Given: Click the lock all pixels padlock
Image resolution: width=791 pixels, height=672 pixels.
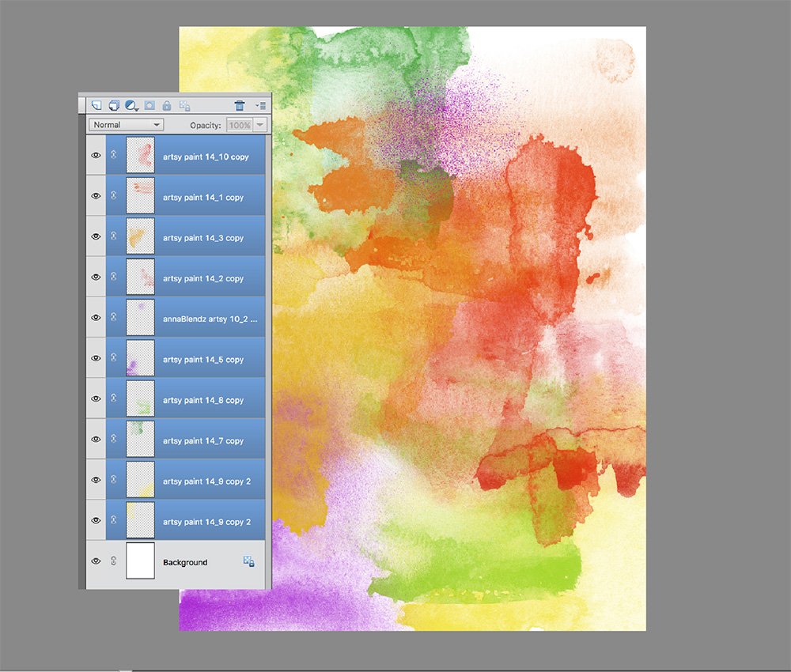Looking at the screenshot, I should 166,105.
